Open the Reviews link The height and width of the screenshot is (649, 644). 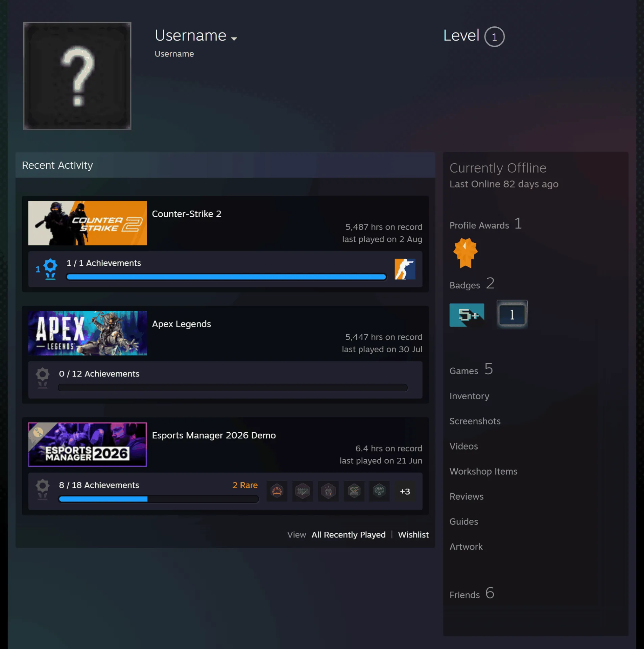pos(467,497)
